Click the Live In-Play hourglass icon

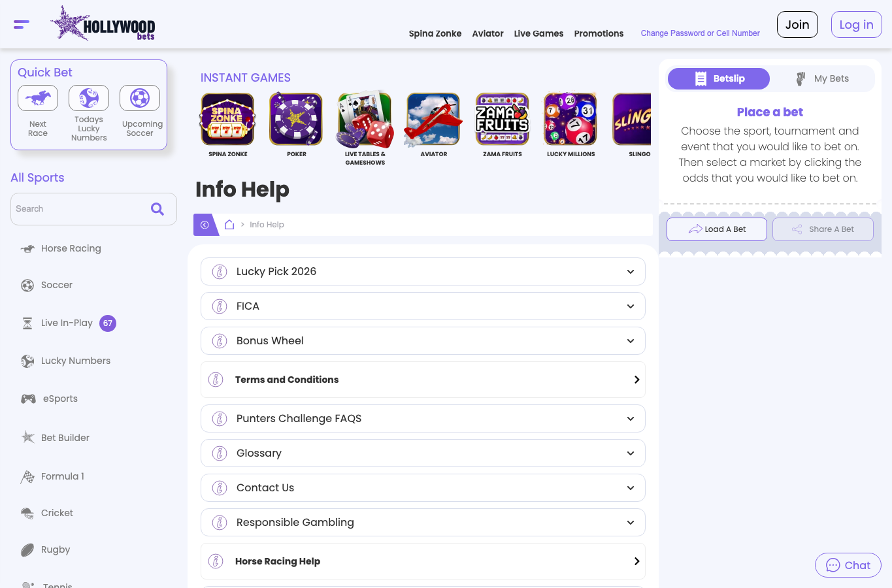[x=27, y=323]
